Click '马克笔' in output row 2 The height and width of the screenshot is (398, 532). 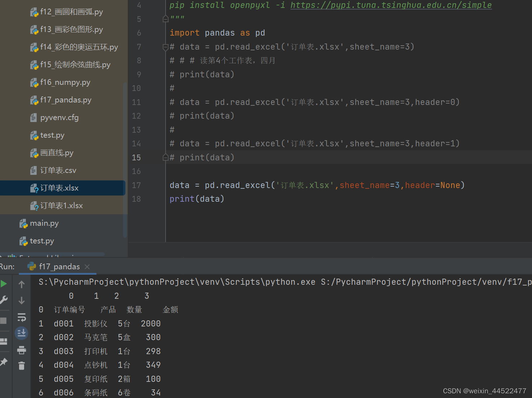click(96, 337)
